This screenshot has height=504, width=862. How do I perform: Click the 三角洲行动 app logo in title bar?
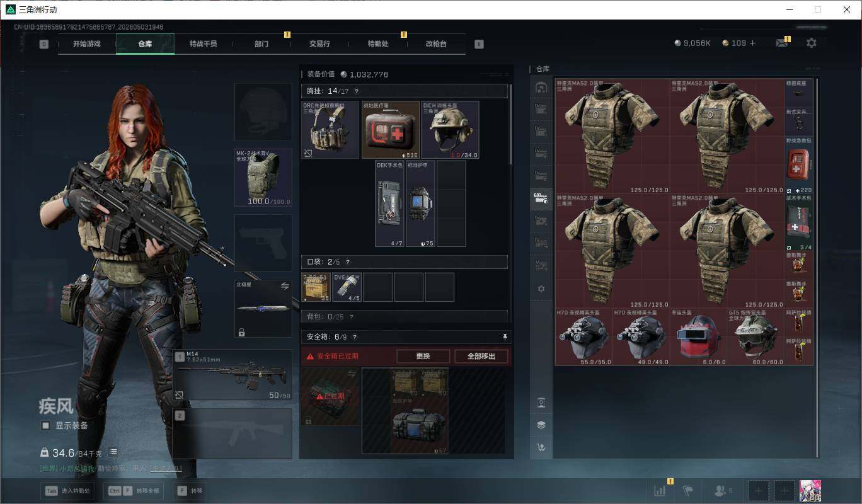pos(11,9)
